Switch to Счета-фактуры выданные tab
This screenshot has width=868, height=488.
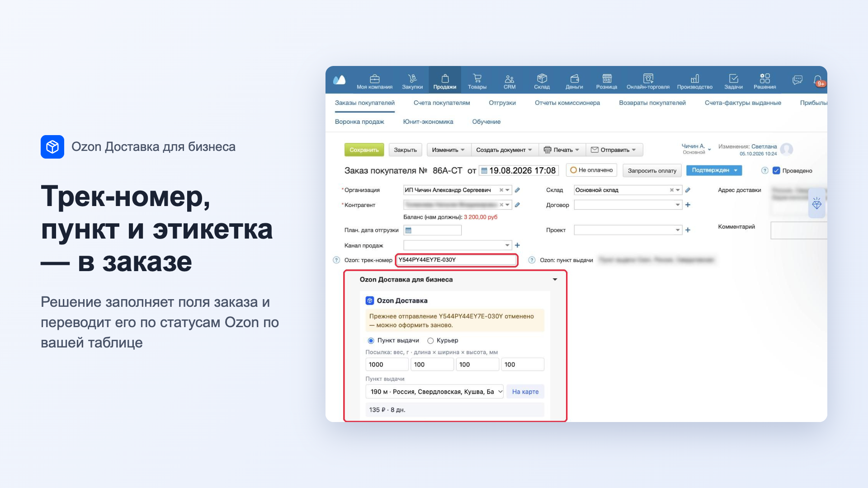[743, 103]
